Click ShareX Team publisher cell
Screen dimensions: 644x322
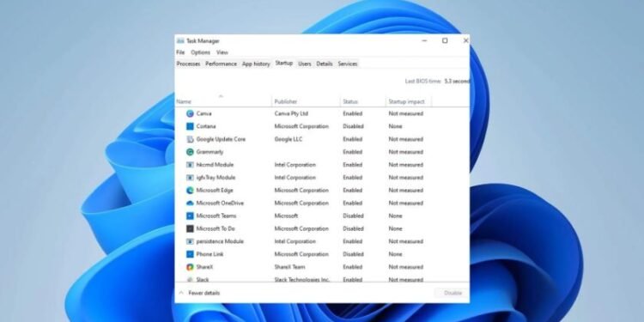[290, 267]
